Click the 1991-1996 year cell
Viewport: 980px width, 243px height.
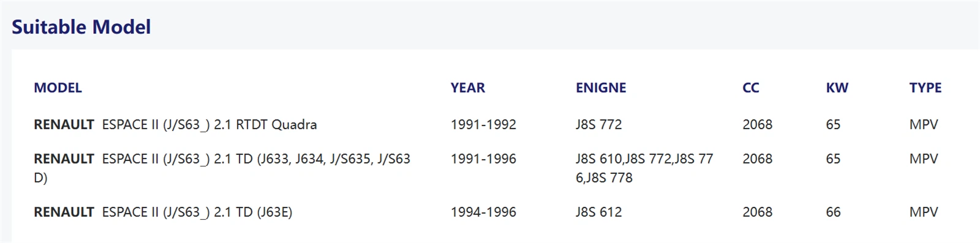483,159
